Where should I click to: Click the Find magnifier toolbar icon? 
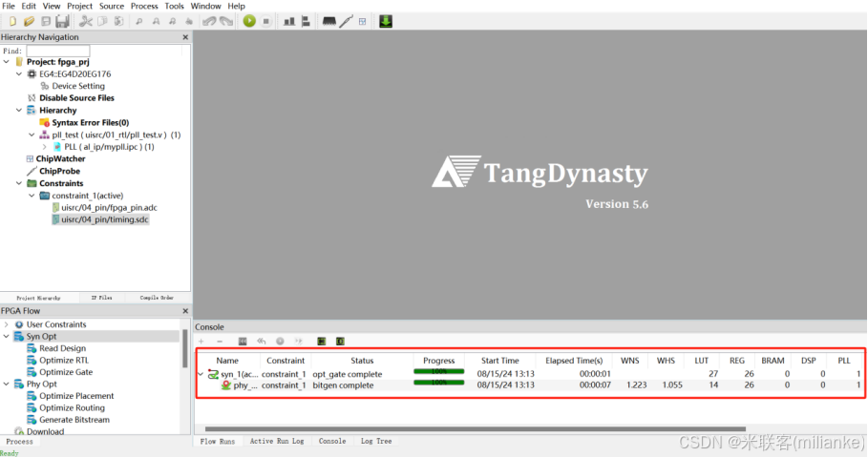click(x=139, y=22)
